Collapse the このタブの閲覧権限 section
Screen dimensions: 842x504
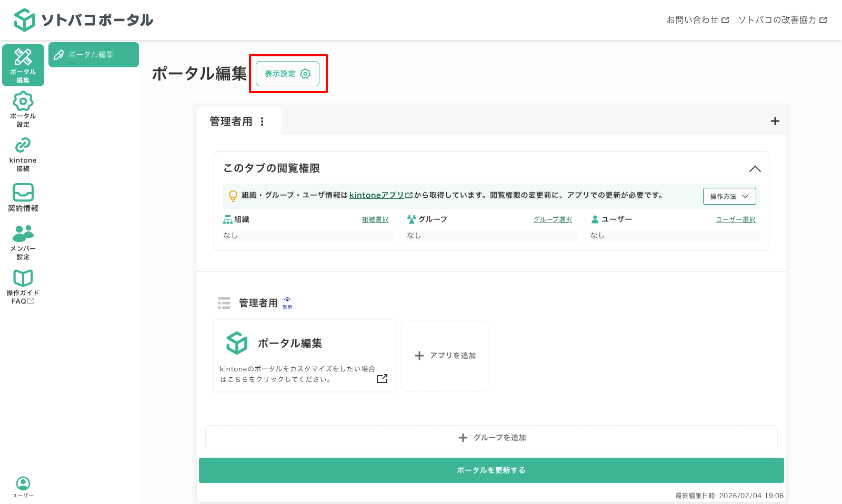pyautogui.click(x=755, y=169)
